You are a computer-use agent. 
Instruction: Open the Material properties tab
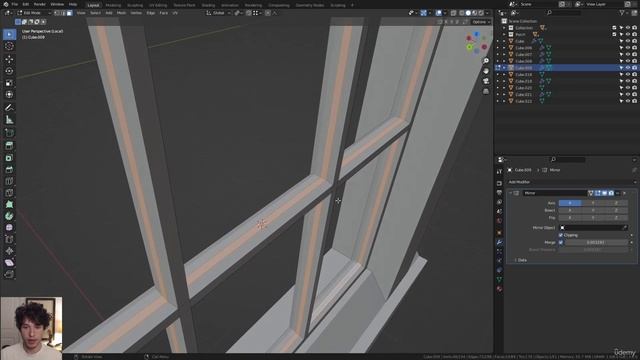pos(499,289)
